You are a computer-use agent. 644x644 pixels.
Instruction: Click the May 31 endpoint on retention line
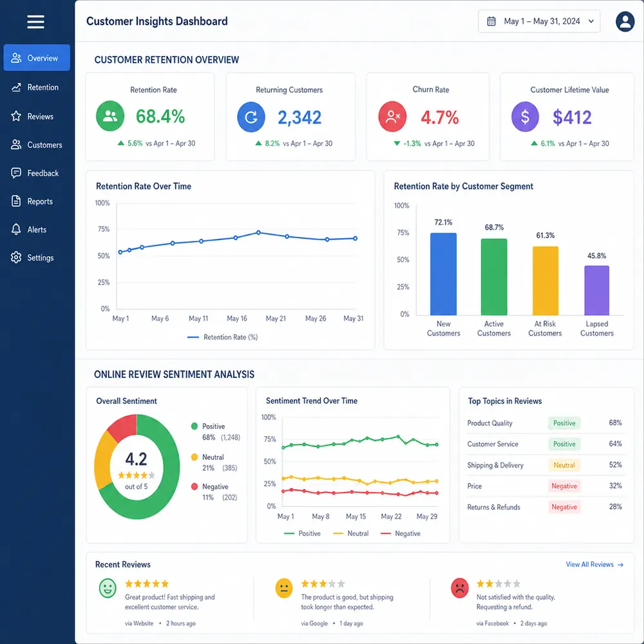click(355, 238)
